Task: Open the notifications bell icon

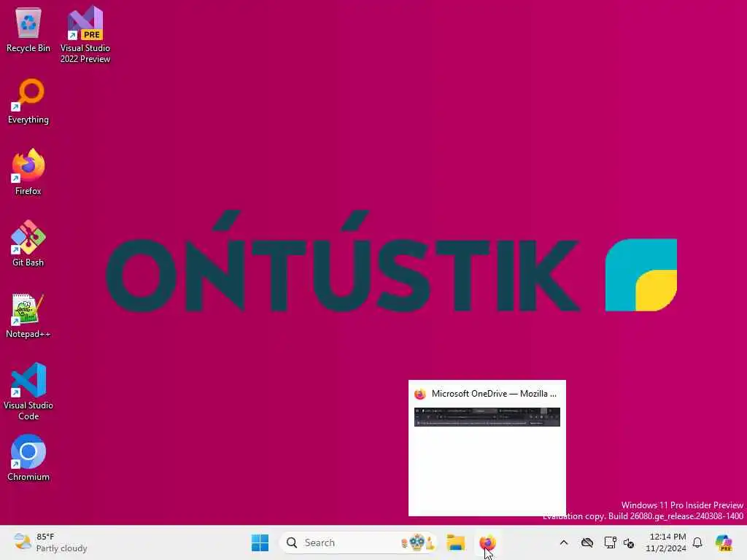Action: 697,542
